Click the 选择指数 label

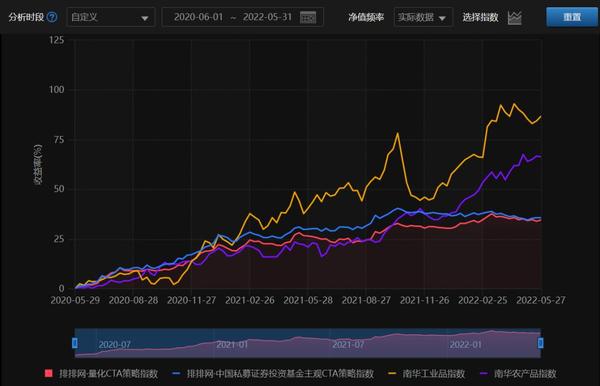pyautogui.click(x=480, y=17)
